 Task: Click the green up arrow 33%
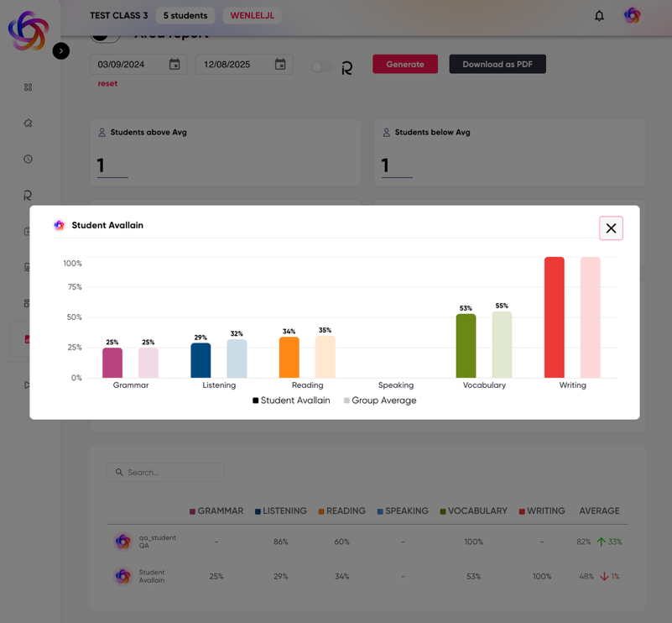point(609,542)
